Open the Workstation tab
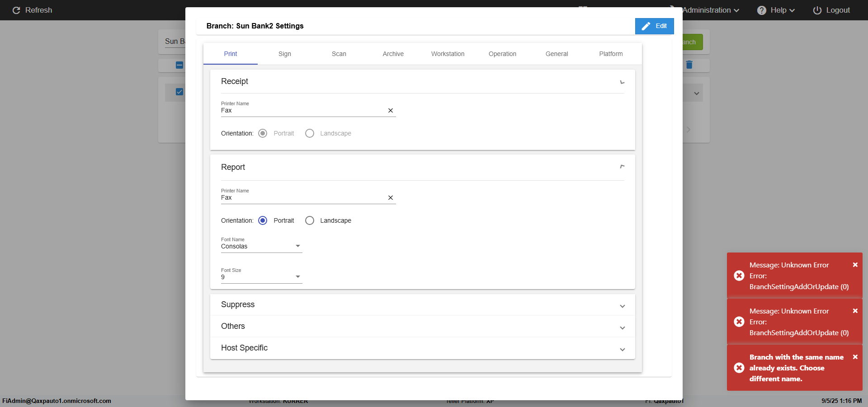Screen dimensions: 868x407 448,54
